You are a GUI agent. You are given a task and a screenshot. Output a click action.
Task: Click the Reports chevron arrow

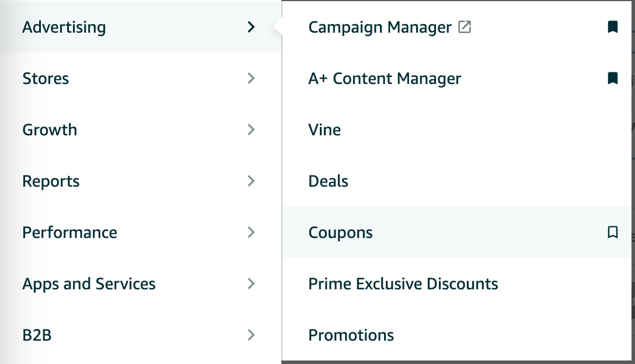pyautogui.click(x=251, y=181)
